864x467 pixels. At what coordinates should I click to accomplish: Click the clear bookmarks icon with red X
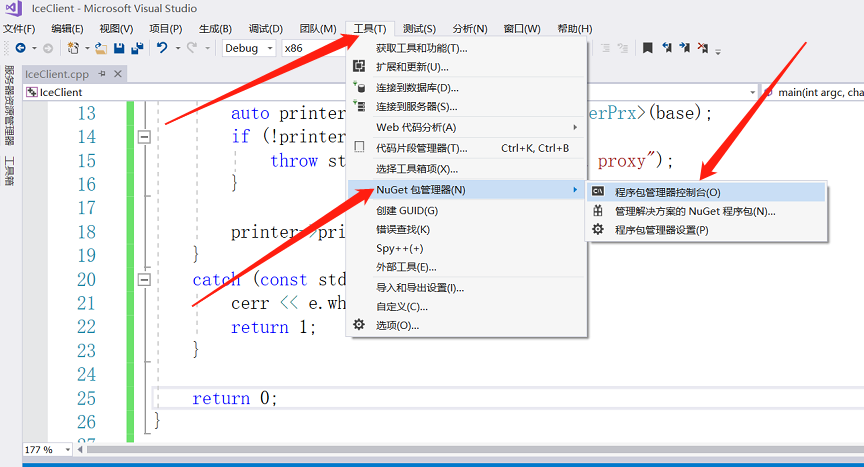703,48
